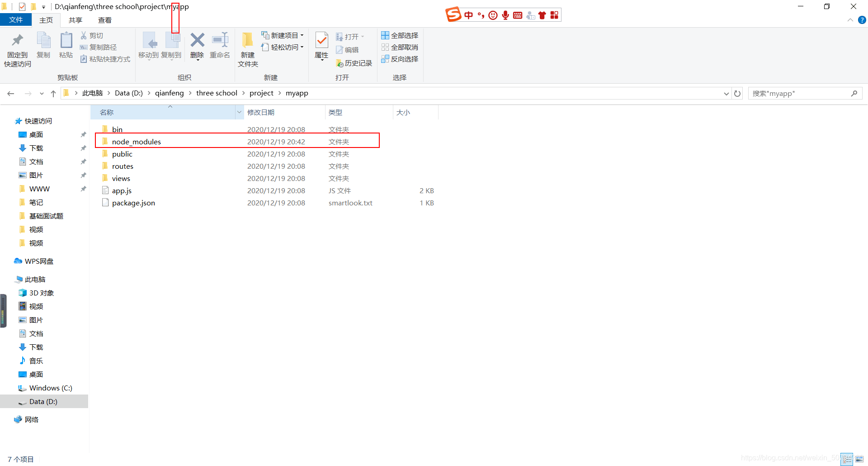
Task: Click the Back navigation arrow
Action: [11, 94]
